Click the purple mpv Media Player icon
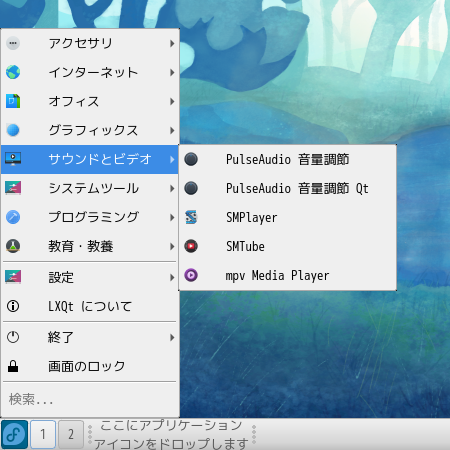450x450 pixels. pyautogui.click(x=191, y=275)
